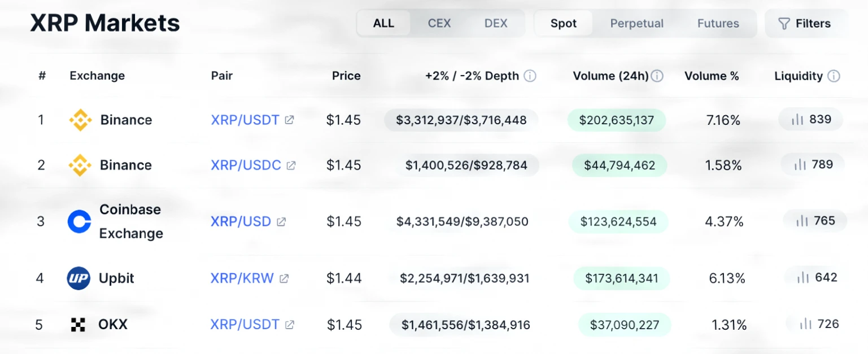Click the Coinbase Exchange logo
This screenshot has width=868, height=354.
pos(80,221)
